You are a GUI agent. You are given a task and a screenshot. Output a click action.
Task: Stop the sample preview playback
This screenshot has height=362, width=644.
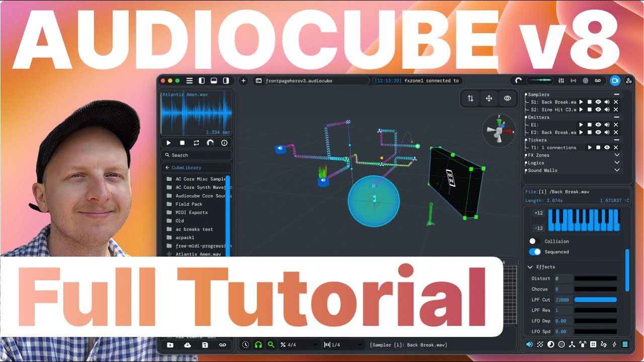click(182, 143)
